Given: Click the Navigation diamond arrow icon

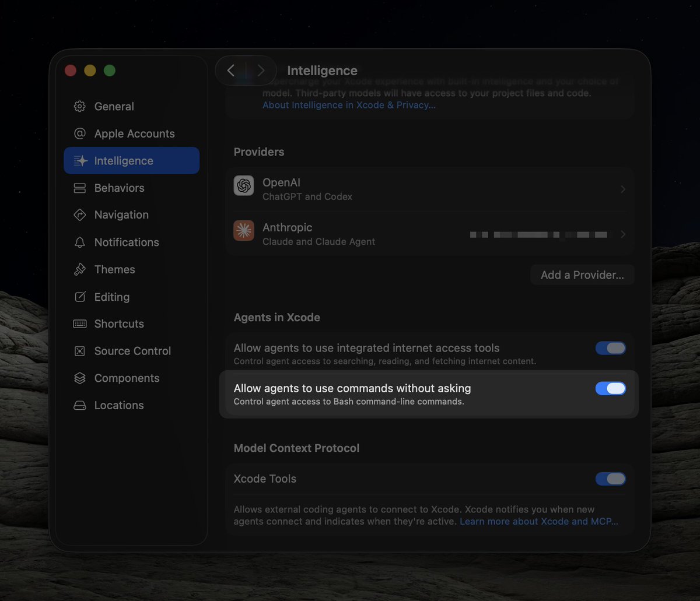Looking at the screenshot, I should coord(80,215).
